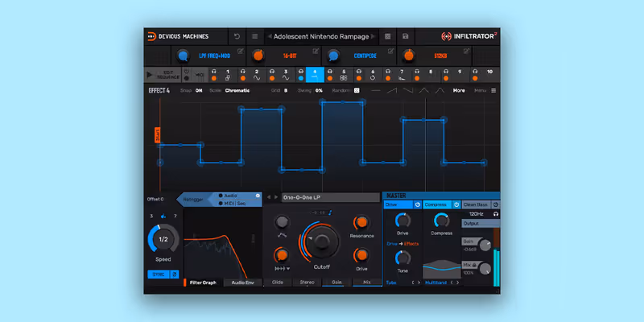Screen dimensions: 644x322
Task: Go to next preset with right arrow
Action: tap(373, 36)
